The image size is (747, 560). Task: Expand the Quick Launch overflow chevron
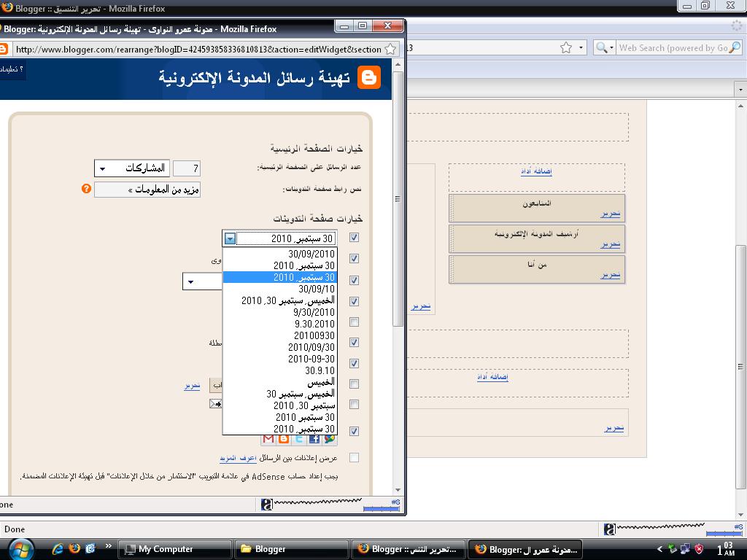(x=108, y=545)
